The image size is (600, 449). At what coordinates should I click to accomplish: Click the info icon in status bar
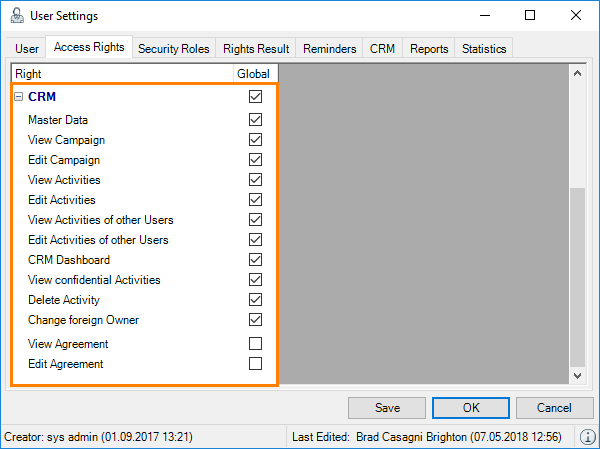tap(585, 437)
